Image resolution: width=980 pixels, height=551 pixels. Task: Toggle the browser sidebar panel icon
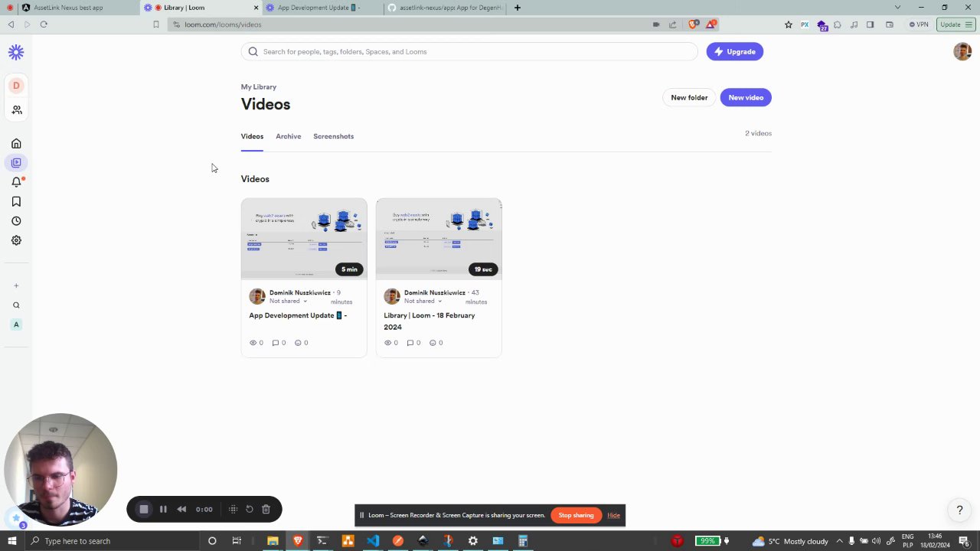[x=870, y=24]
